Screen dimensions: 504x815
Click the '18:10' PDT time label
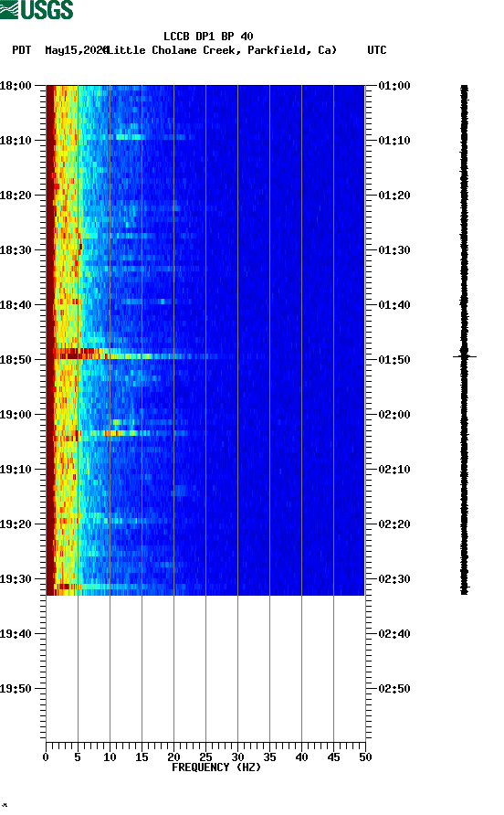[16, 141]
